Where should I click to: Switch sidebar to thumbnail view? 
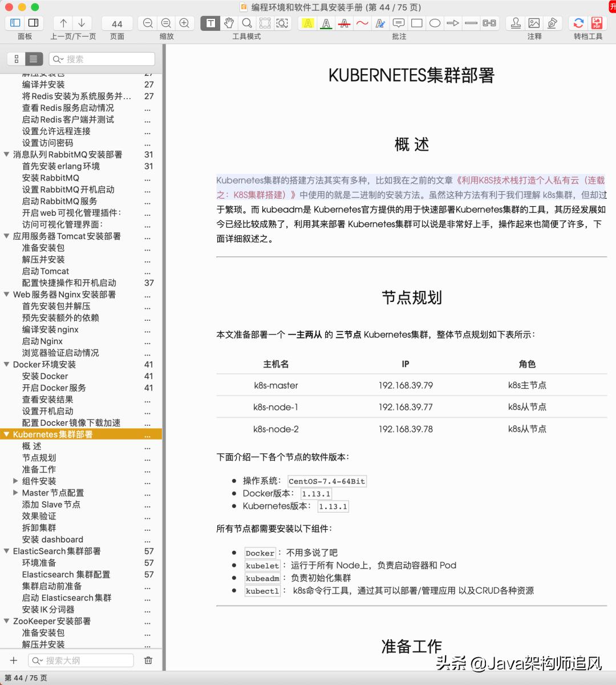(17, 59)
